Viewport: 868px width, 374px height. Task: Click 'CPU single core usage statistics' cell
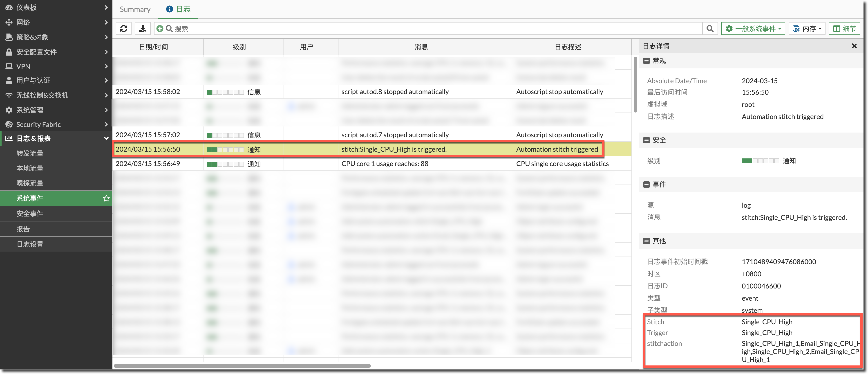562,164
